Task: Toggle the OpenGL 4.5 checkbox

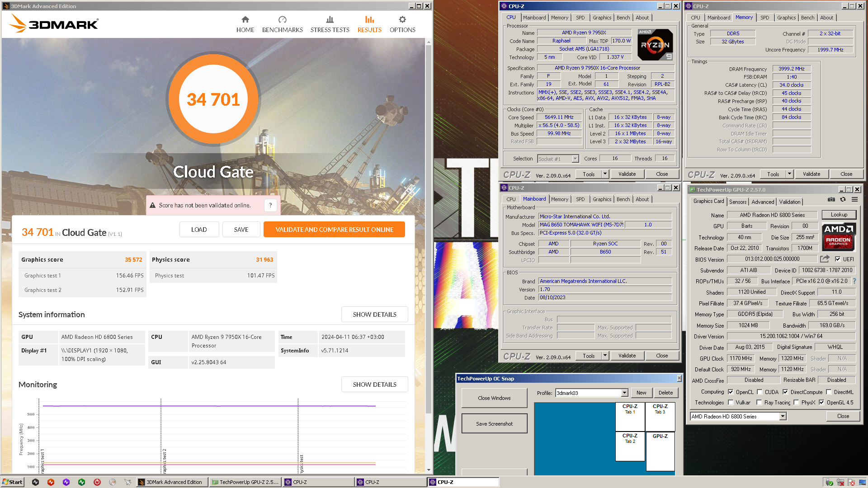Action: click(821, 402)
